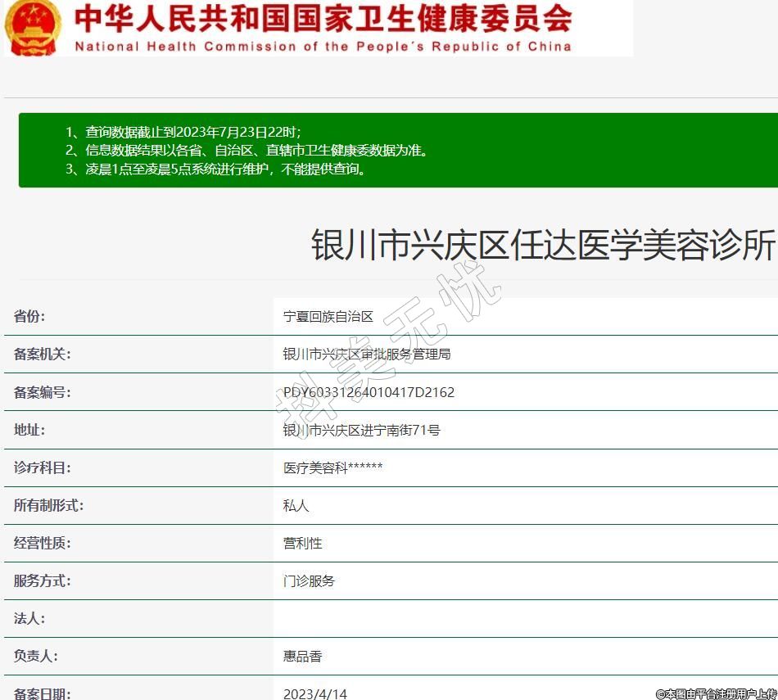
Task: Select the second notice line about 信息数据结果
Action: [x=247, y=151]
